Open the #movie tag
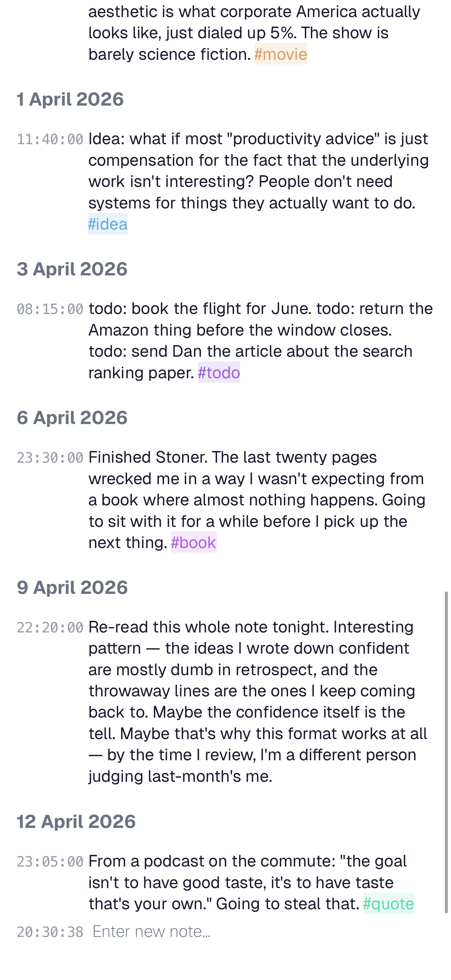 coord(280,54)
